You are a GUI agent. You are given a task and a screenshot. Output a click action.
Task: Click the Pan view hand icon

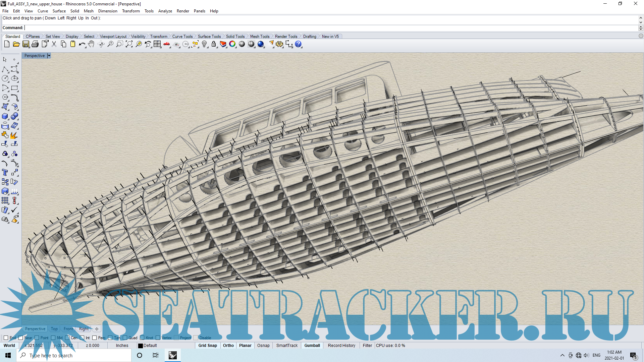click(91, 44)
